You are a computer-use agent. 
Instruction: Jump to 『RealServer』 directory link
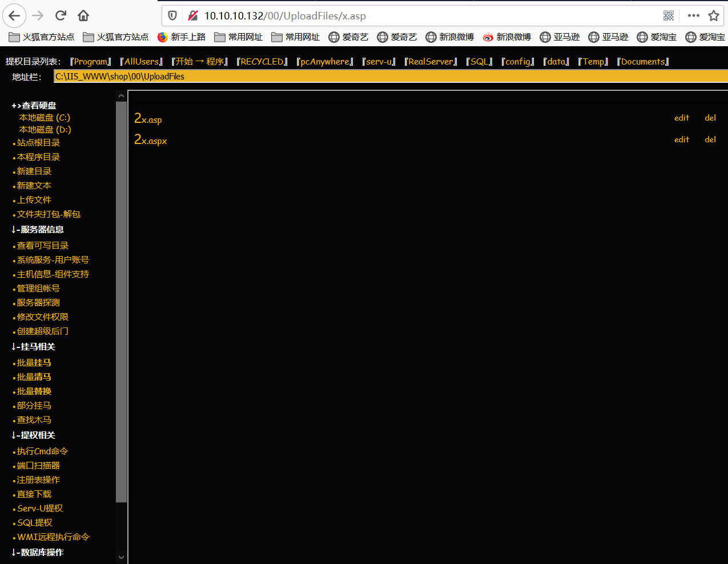click(x=431, y=62)
